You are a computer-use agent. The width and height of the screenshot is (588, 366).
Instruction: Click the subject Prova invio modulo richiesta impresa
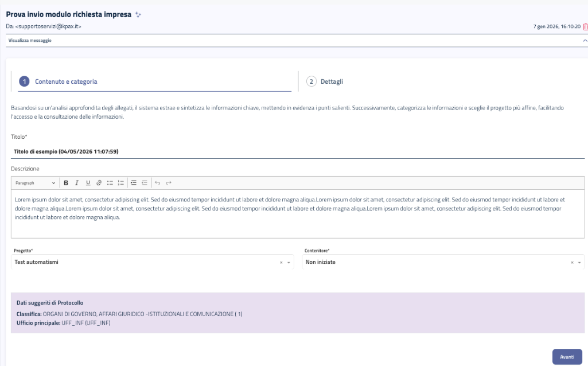pos(69,14)
